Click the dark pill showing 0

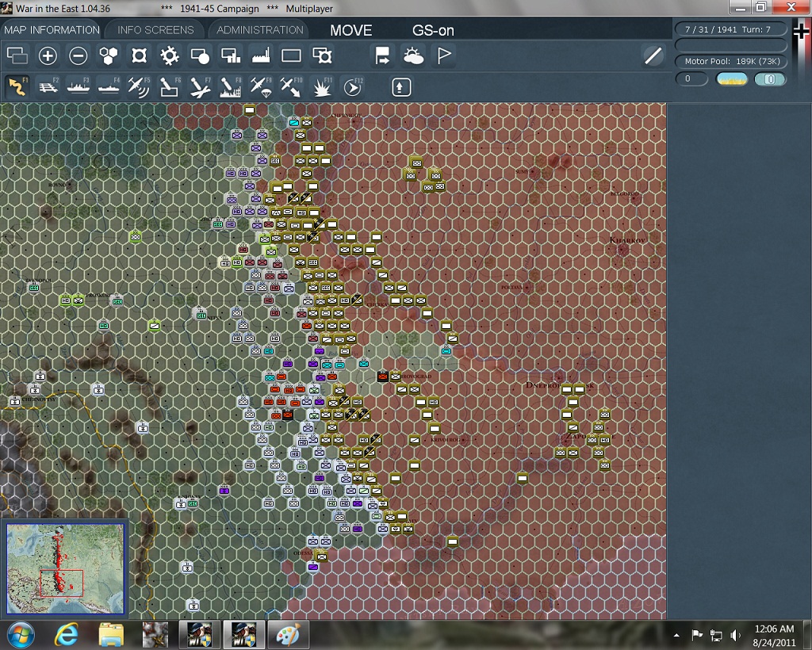coord(691,79)
